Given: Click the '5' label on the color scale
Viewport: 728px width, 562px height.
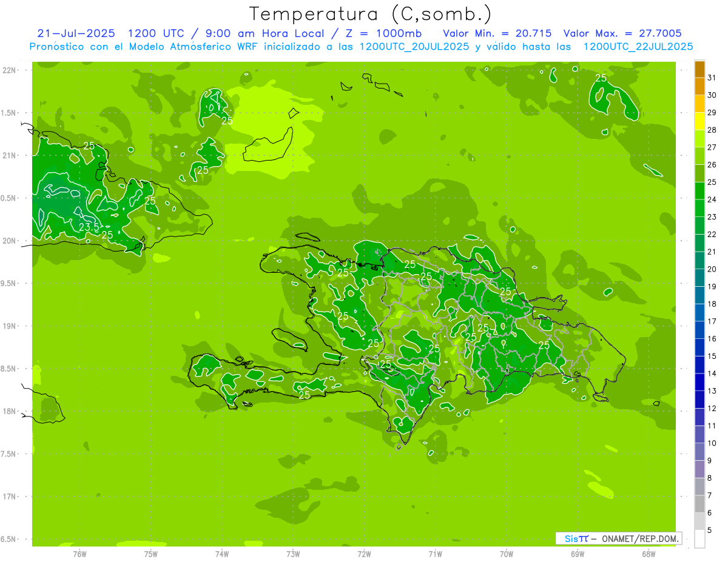Looking at the screenshot, I should [710, 530].
